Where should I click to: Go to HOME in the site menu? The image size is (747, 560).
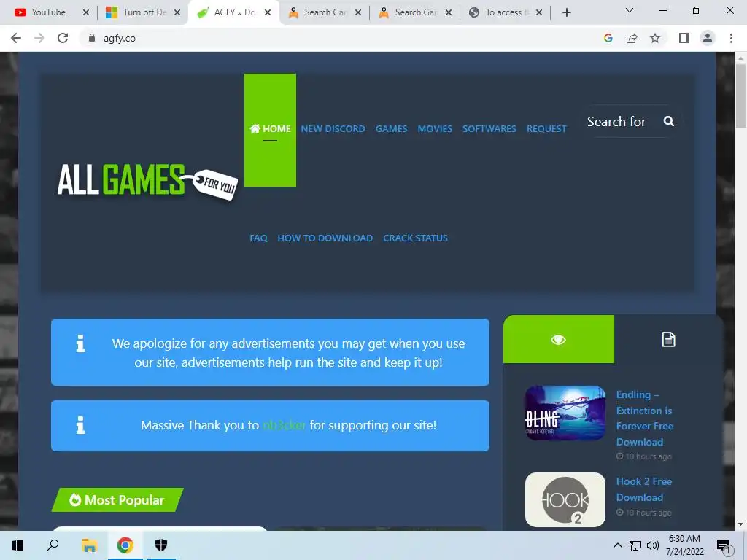pyautogui.click(x=270, y=128)
